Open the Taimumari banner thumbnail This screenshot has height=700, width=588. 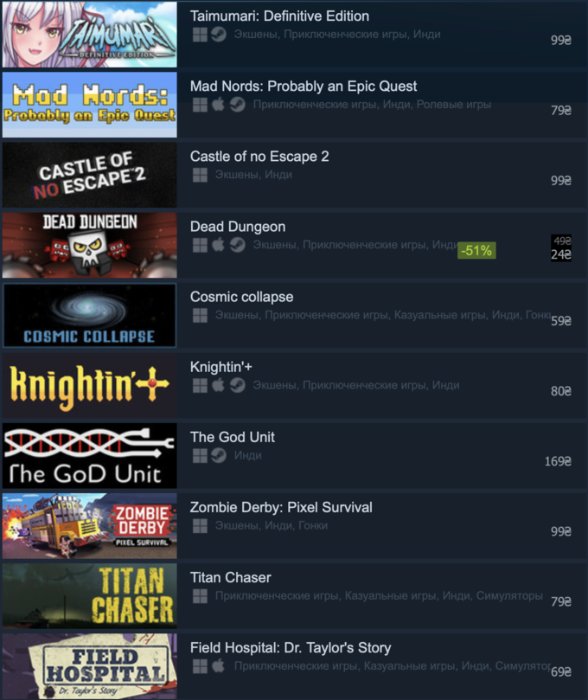coord(90,35)
